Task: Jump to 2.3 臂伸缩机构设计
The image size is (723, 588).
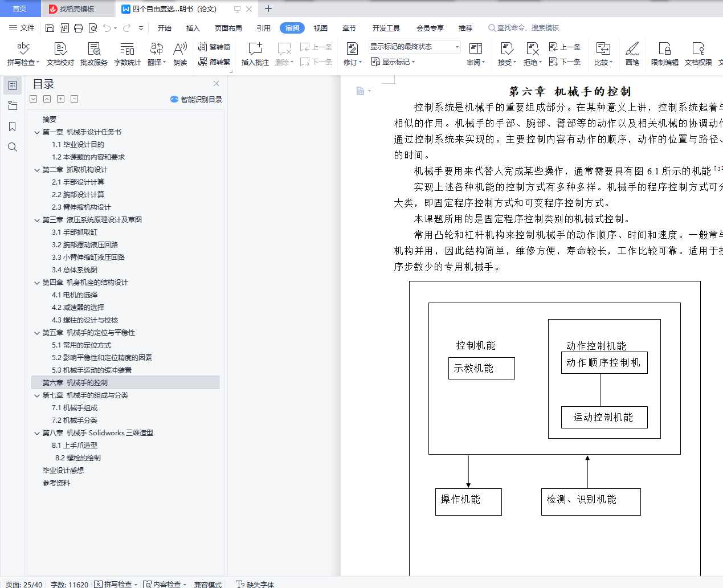Action: 81,207
